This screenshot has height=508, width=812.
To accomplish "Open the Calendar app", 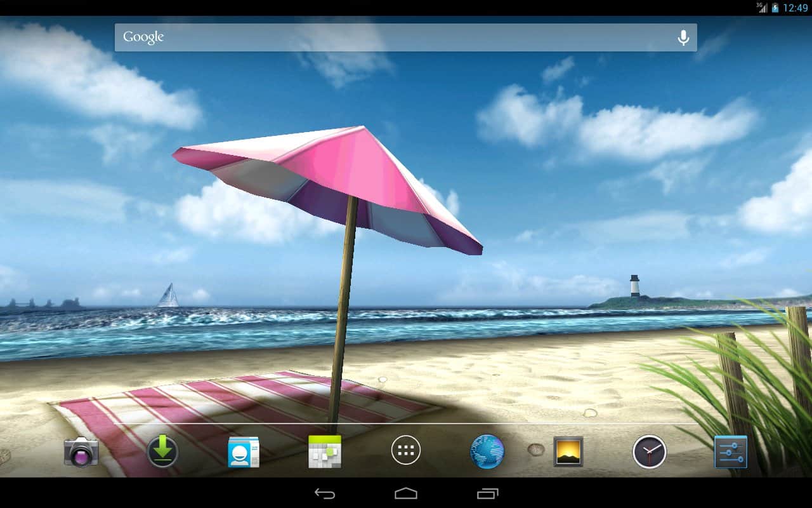I will tap(325, 452).
